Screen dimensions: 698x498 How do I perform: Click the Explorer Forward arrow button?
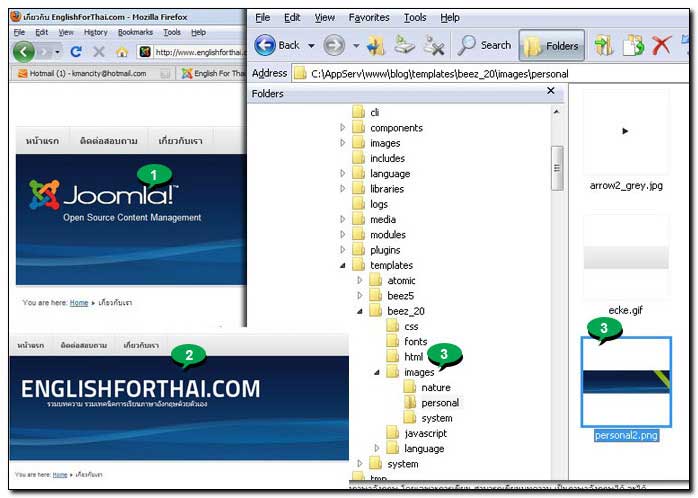(x=334, y=45)
